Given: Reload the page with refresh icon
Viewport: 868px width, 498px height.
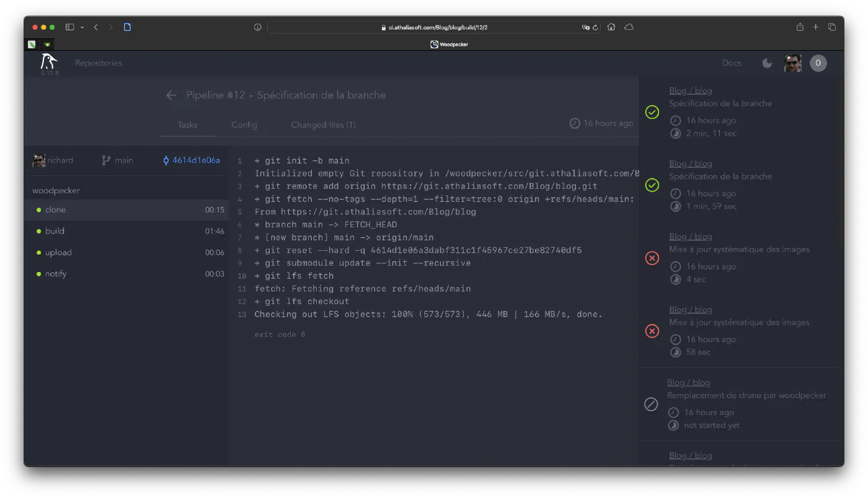Looking at the screenshot, I should click(595, 27).
